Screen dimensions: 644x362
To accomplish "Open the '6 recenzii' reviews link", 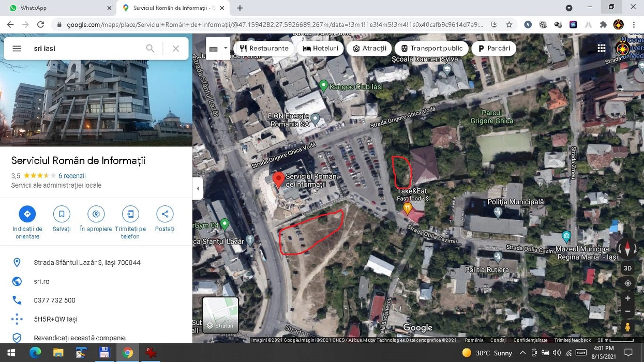I will click(72, 176).
